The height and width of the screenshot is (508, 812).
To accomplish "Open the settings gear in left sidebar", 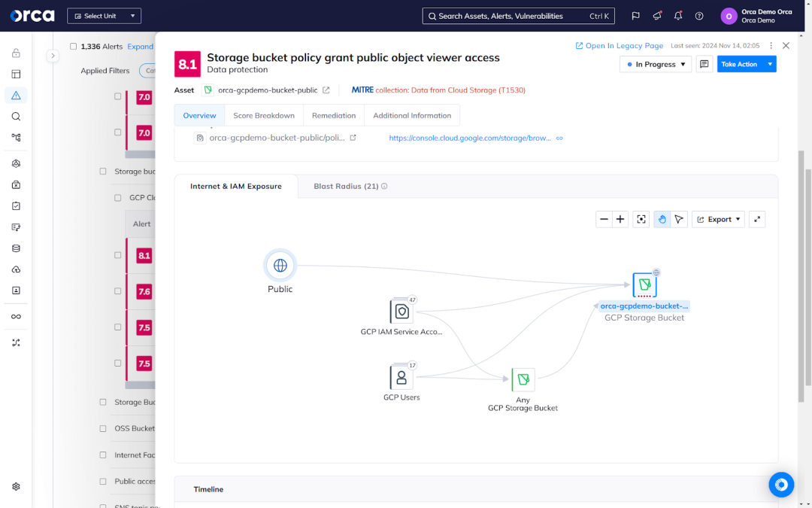I will click(x=16, y=487).
